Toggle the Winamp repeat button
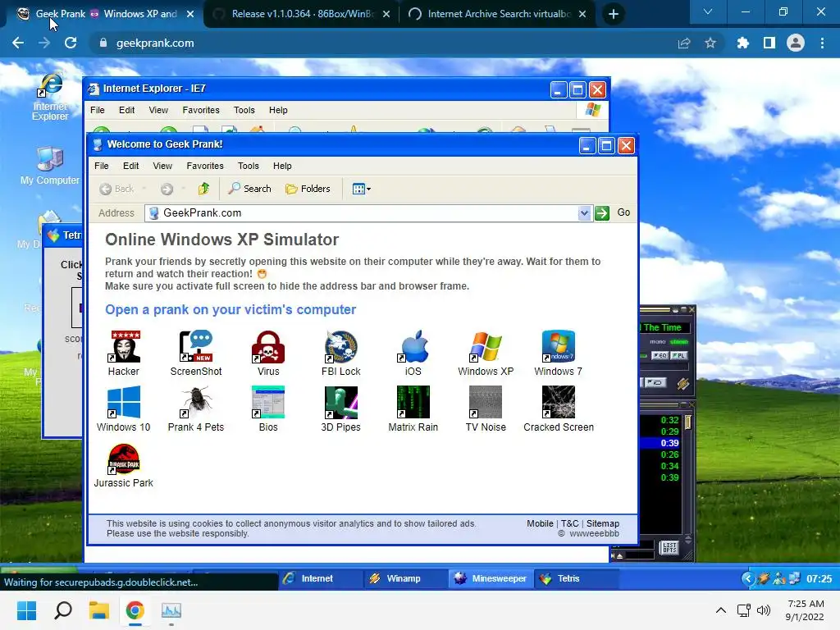 pyautogui.click(x=655, y=382)
